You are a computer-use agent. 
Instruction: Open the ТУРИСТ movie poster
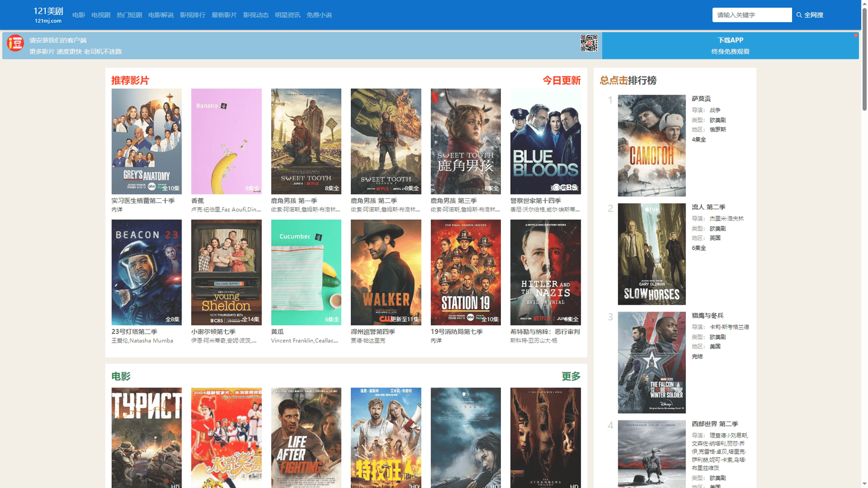pos(146,438)
